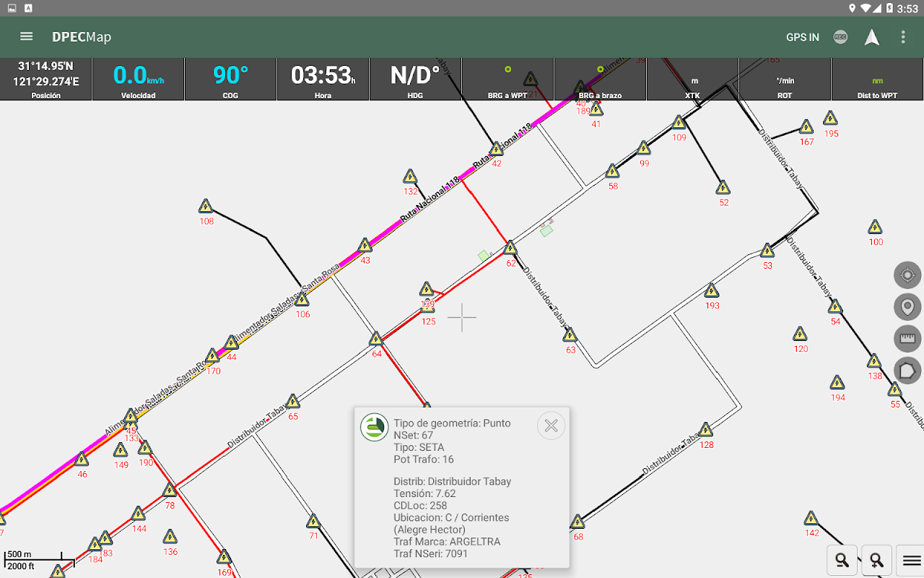Tap the COG 90° dashboard panel
The height and width of the screenshot is (578, 924).
tap(230, 79)
